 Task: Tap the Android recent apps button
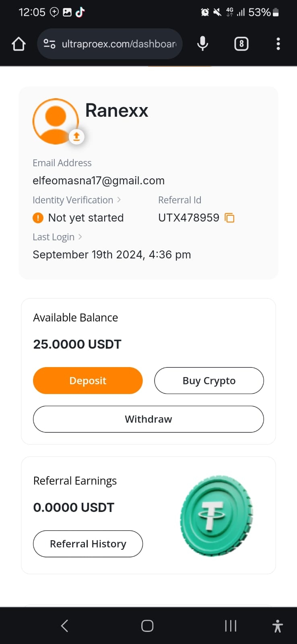click(x=231, y=625)
